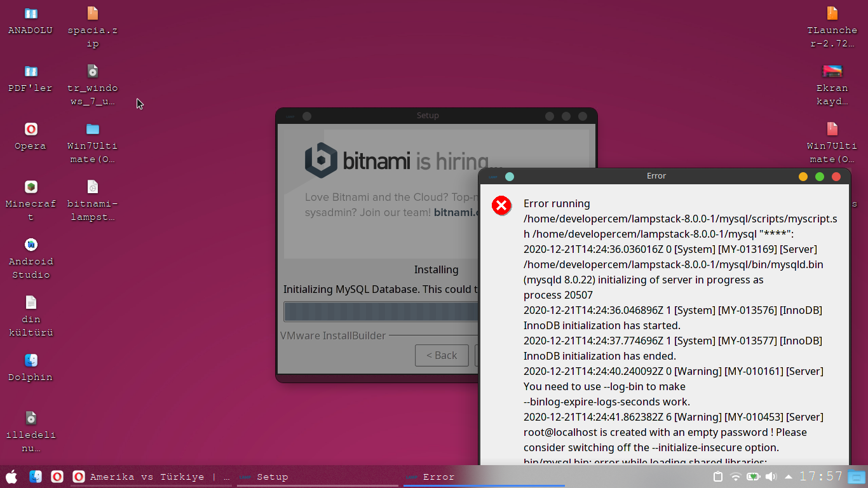
Task: Open the din kültürü document icon
Action: [31, 302]
